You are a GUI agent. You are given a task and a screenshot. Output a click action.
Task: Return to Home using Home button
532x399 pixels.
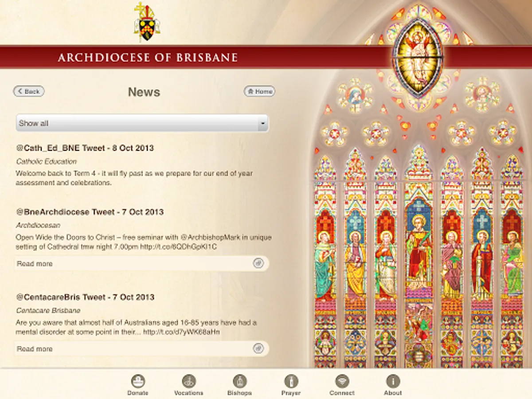259,91
